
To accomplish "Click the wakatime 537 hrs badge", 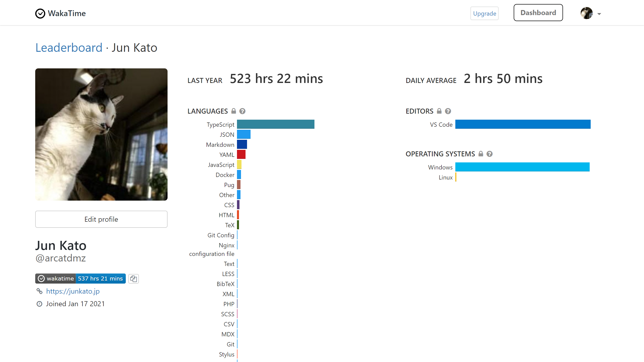I will click(80, 279).
